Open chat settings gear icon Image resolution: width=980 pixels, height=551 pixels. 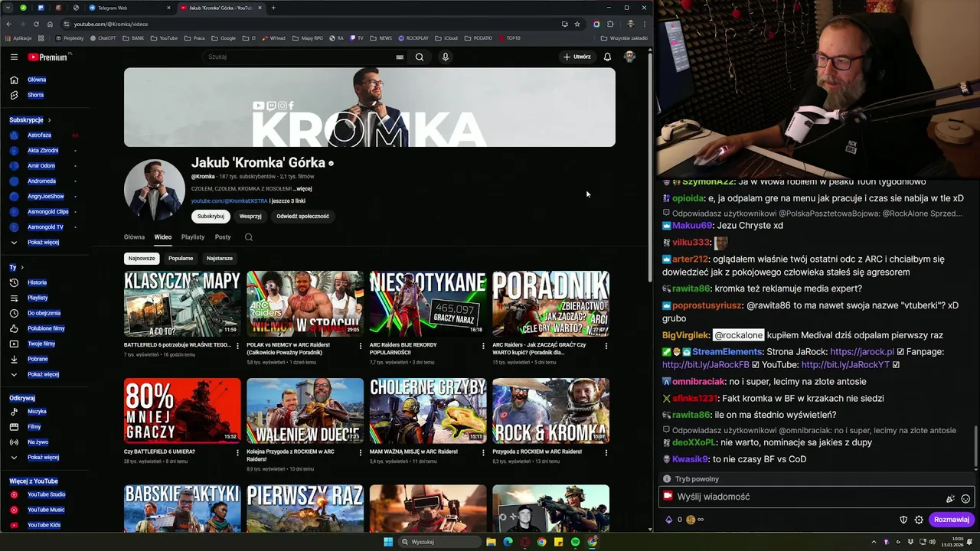(919, 520)
